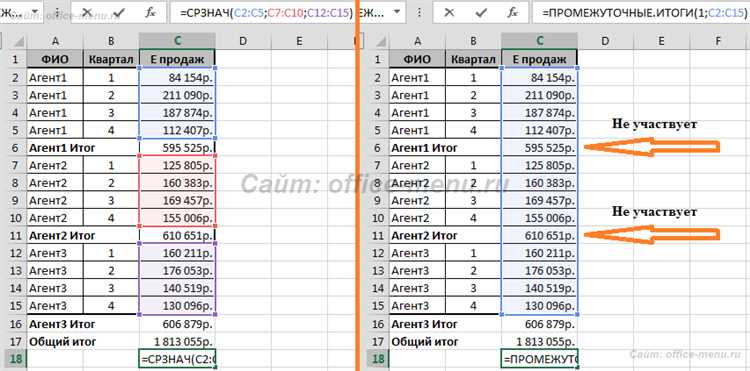Click cell C18 showing =СРЗНАЧ(C2: formula
The image size is (750, 371).
point(177,359)
